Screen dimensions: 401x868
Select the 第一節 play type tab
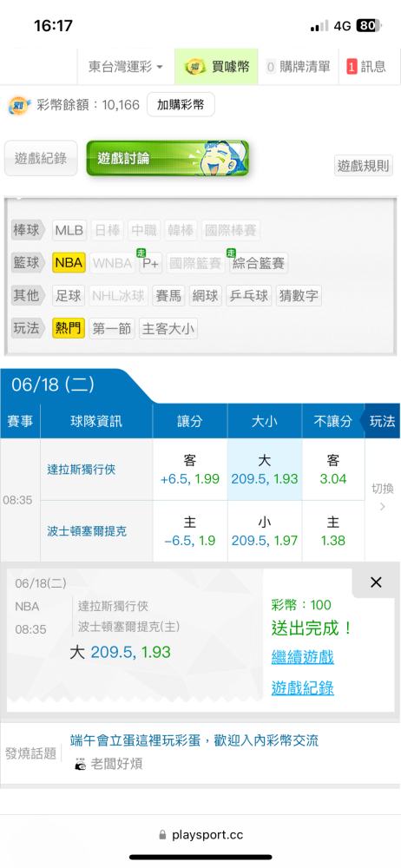[111, 328]
